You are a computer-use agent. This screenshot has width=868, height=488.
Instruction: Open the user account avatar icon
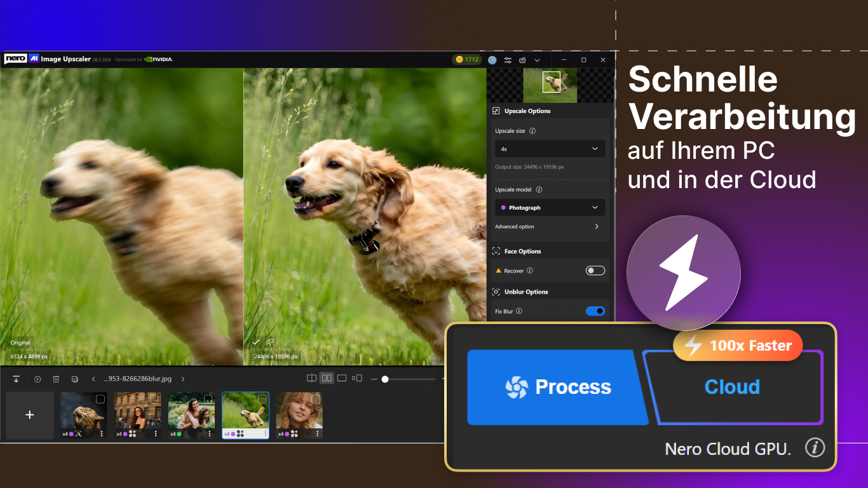[492, 60]
